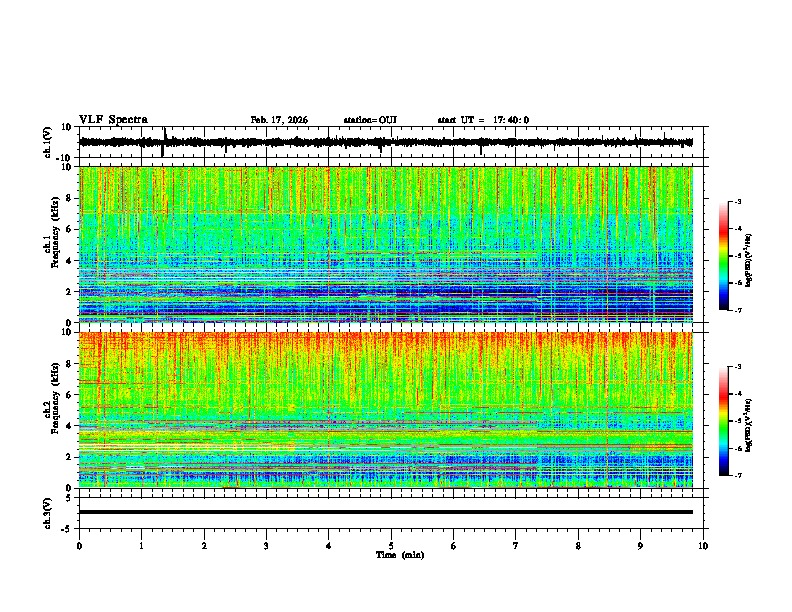Screen dimensions: 792x612
Task: Click the '-7' label on ch.2 colorbar
Action: click(738, 476)
